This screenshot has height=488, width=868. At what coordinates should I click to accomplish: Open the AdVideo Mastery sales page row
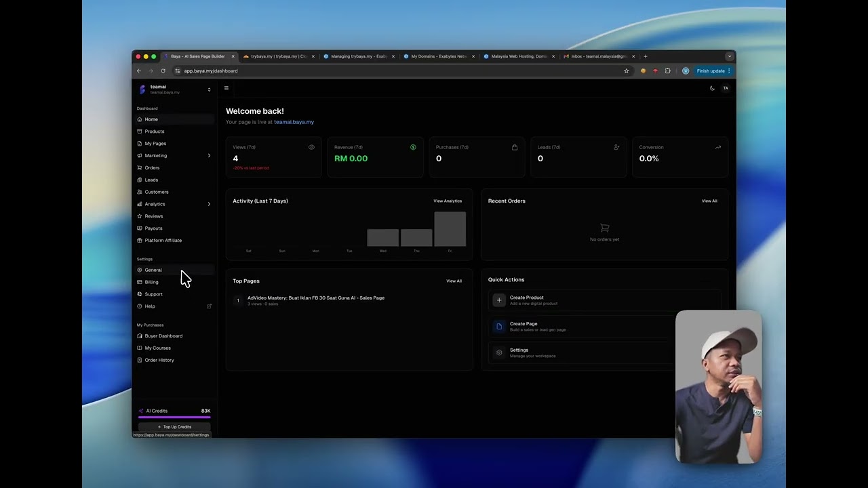point(349,300)
